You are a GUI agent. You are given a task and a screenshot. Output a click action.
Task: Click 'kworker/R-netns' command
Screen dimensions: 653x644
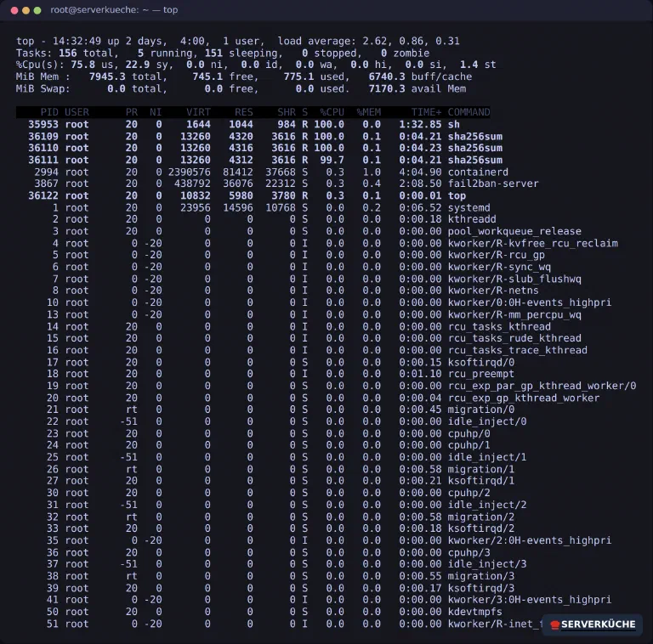click(x=493, y=291)
